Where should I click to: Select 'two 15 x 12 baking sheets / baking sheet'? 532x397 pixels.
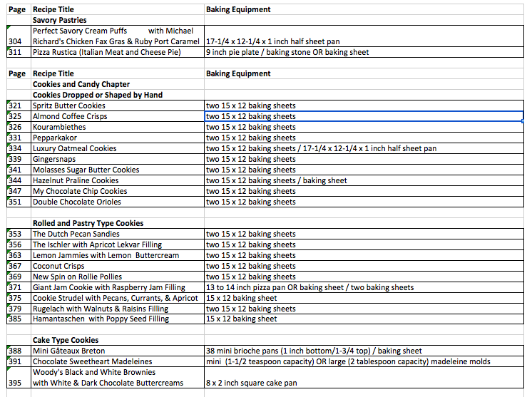pos(364,180)
